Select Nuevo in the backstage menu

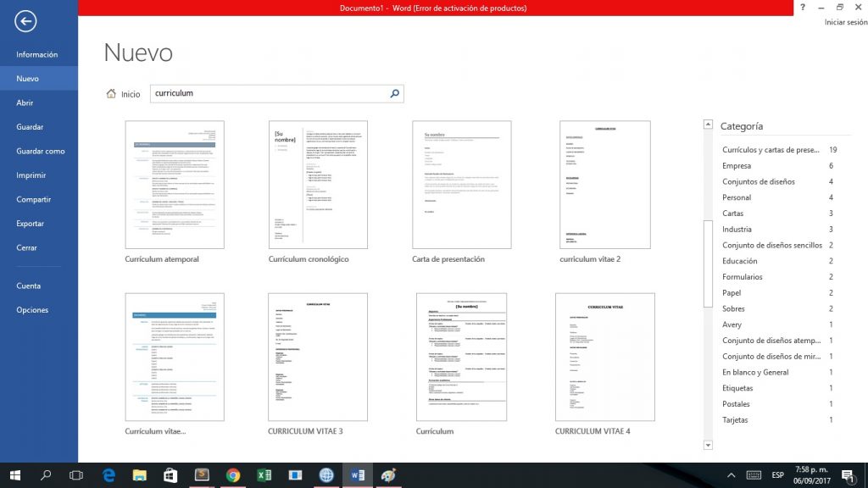(x=39, y=79)
